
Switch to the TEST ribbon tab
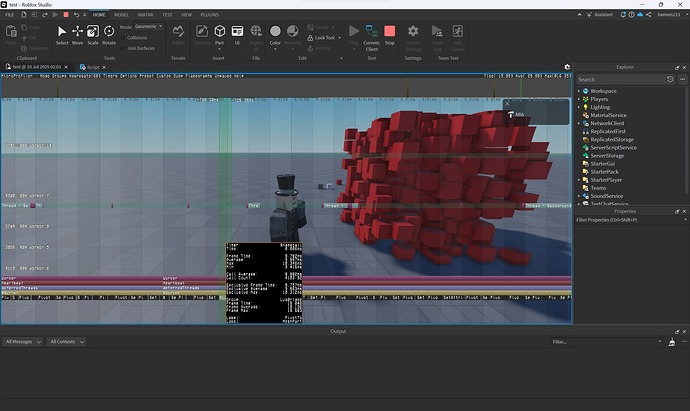coord(167,15)
